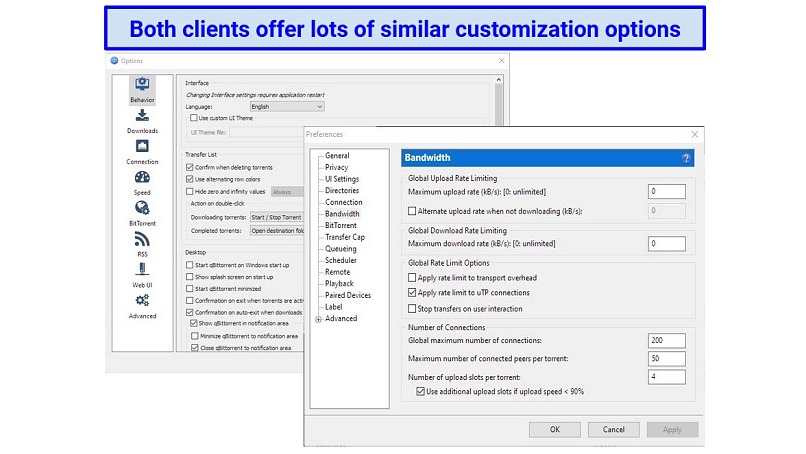Open Connection section in Options sidebar
Image resolution: width=806 pixels, height=454 pixels.
coord(142,152)
